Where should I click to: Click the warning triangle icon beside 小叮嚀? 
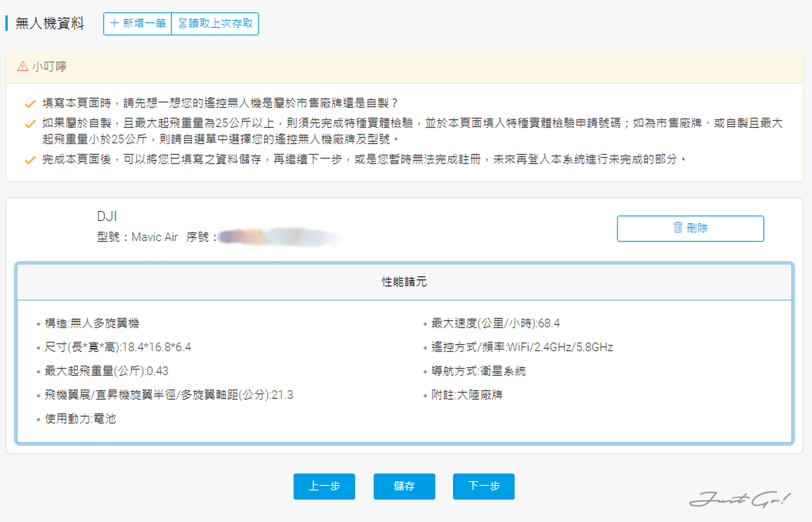pos(23,67)
